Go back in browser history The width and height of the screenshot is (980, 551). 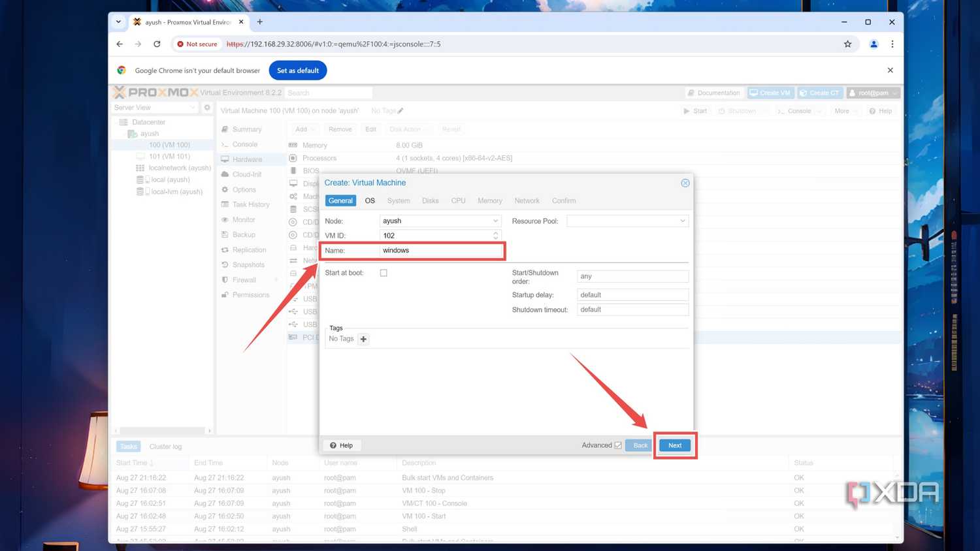120,44
